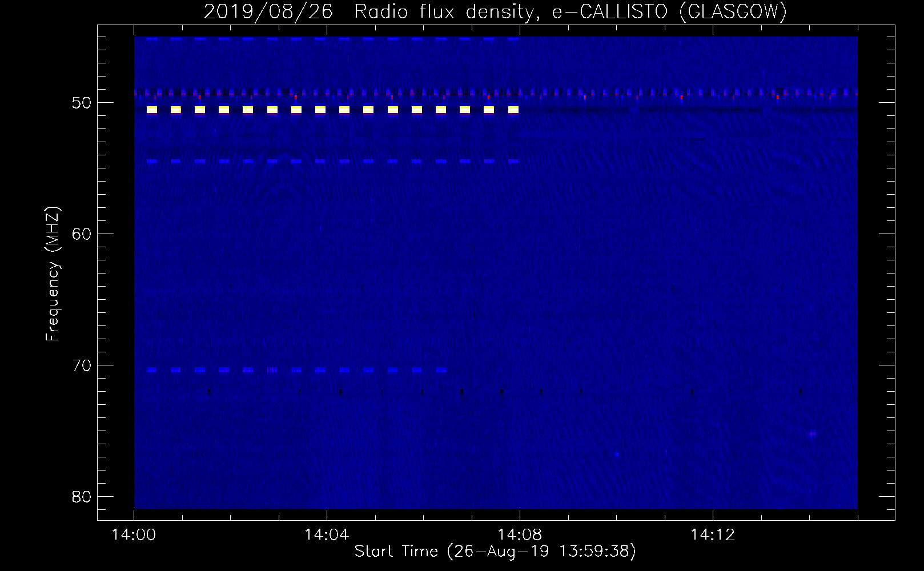This screenshot has height=571, width=924.
Task: Click the 50 frequency tick label
Action: coord(82,103)
